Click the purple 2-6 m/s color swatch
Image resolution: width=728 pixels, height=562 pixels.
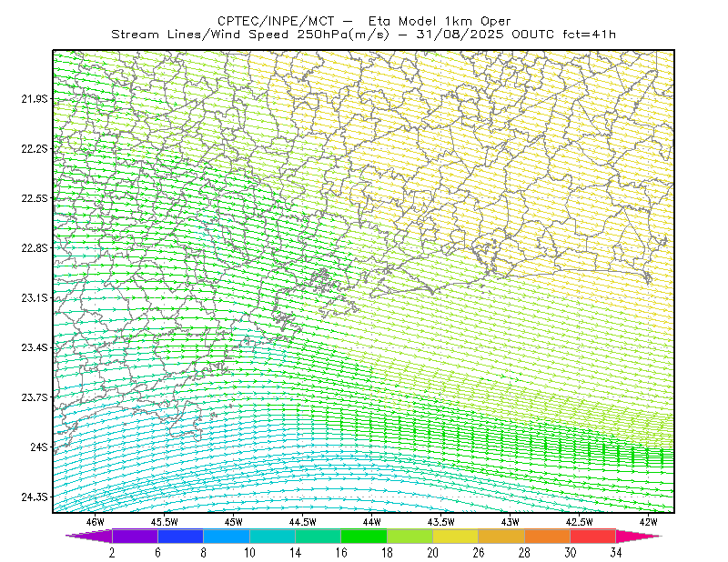[x=135, y=536]
